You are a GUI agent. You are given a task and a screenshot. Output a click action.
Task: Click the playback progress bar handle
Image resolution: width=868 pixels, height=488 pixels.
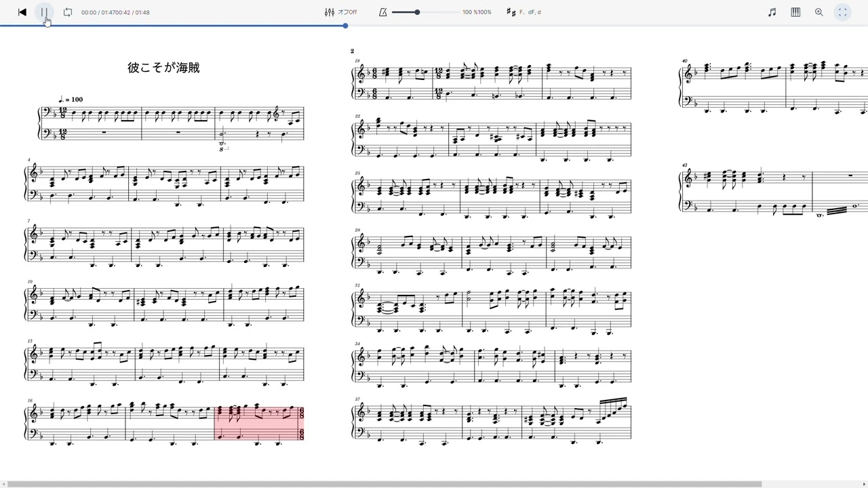pos(345,26)
